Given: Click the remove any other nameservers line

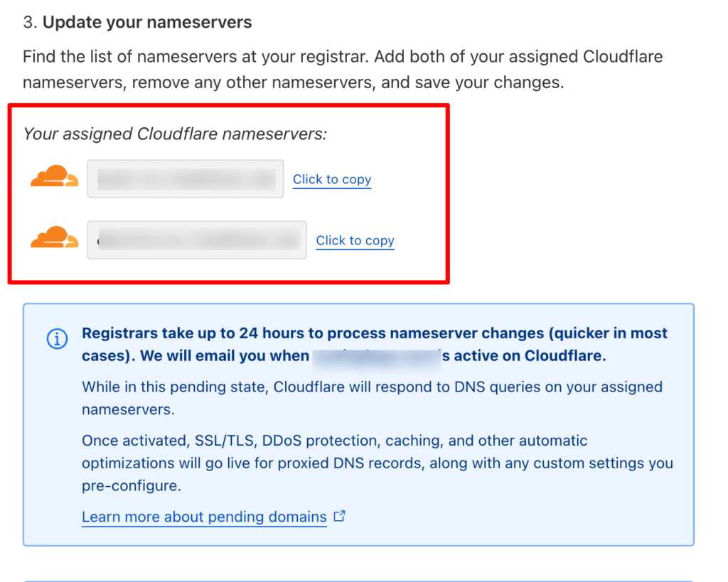Looking at the screenshot, I should point(294,82).
